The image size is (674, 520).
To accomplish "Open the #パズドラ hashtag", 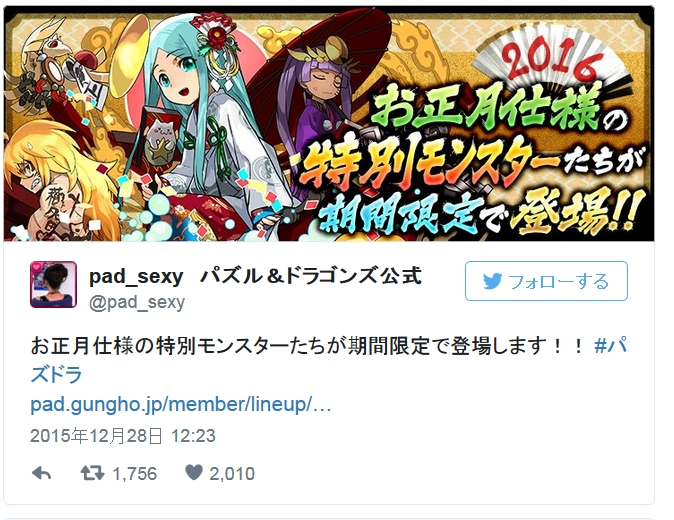I will [x=329, y=360].
